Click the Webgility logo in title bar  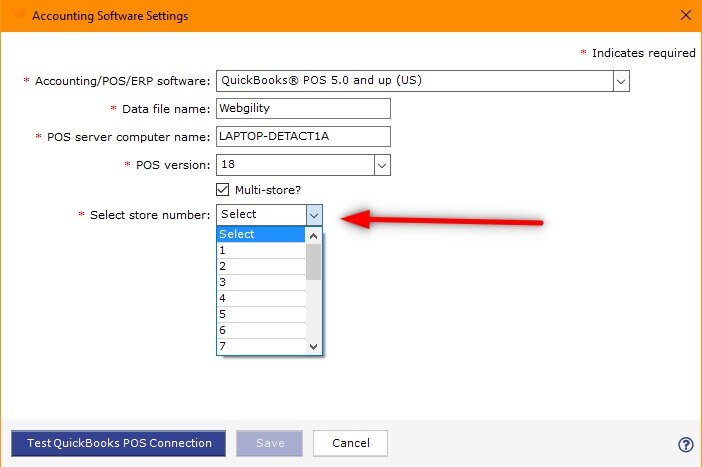17,16
